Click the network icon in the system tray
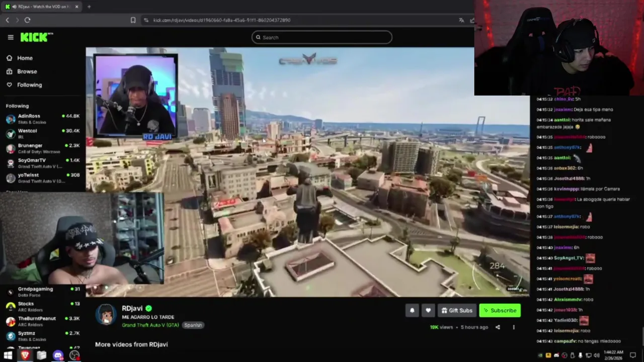 pos(588,355)
